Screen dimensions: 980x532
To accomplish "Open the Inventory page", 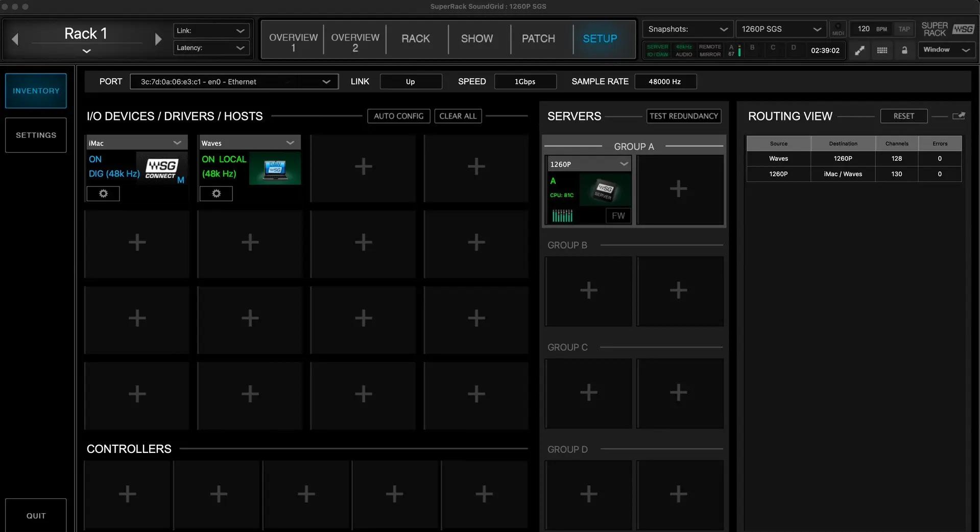I will click(36, 91).
